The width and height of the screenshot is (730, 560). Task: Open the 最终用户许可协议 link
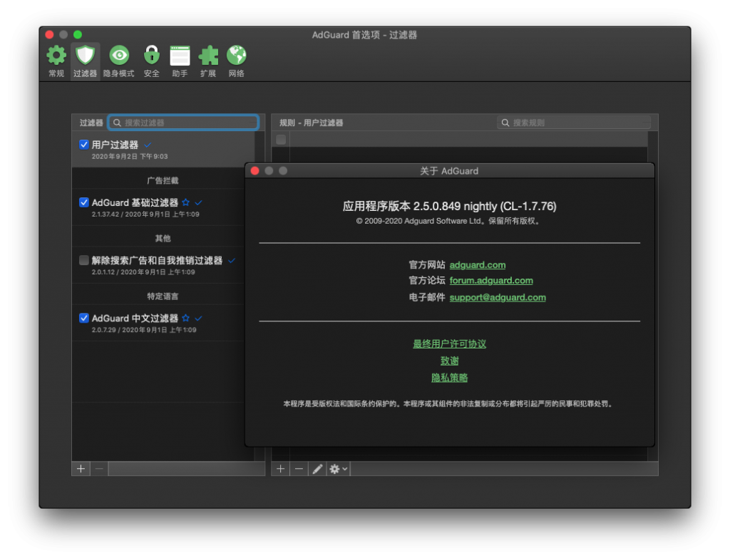click(x=449, y=343)
